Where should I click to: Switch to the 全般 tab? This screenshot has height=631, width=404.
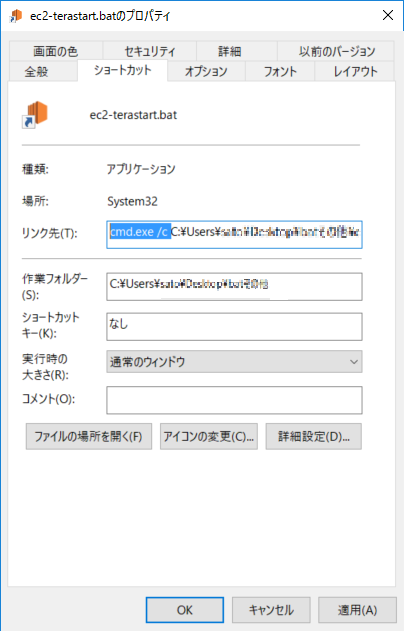click(36, 72)
